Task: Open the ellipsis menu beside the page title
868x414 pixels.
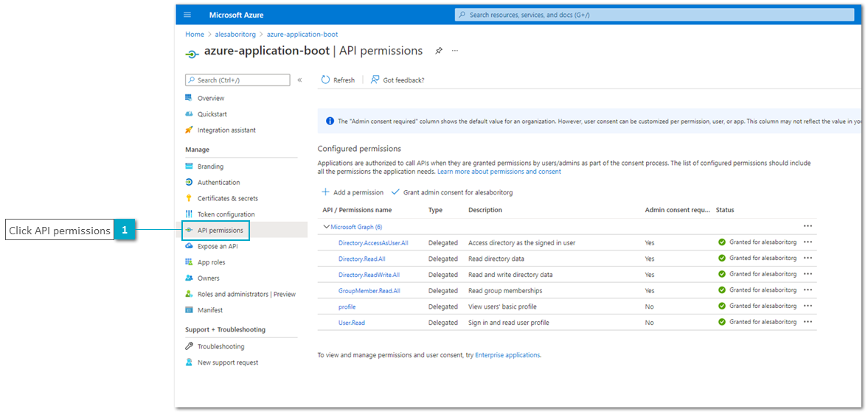Action: pos(455,50)
